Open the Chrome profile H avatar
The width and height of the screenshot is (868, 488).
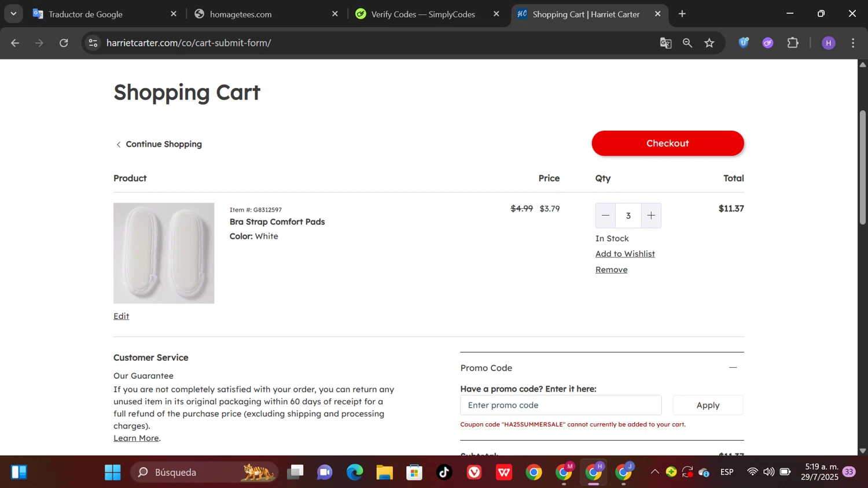(829, 43)
